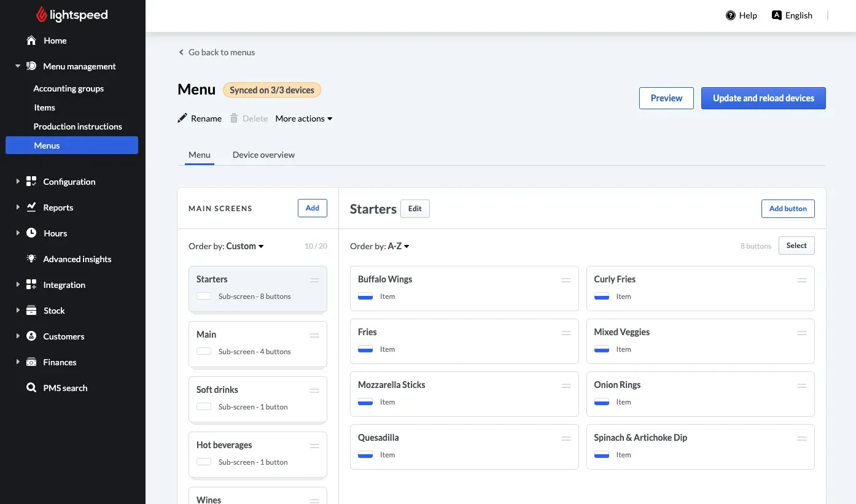The width and height of the screenshot is (856, 504).
Task: Expand the Hours section arrow
Action: pyautogui.click(x=18, y=233)
